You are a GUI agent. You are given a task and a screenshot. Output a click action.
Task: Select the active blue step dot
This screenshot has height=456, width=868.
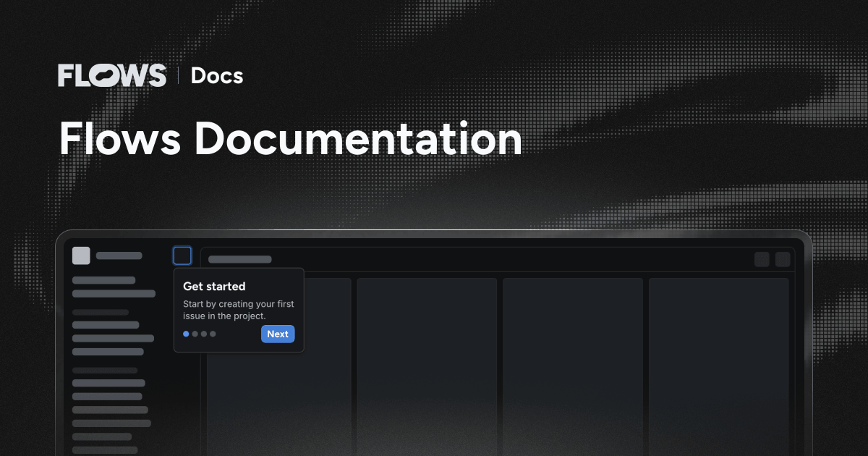click(x=186, y=334)
